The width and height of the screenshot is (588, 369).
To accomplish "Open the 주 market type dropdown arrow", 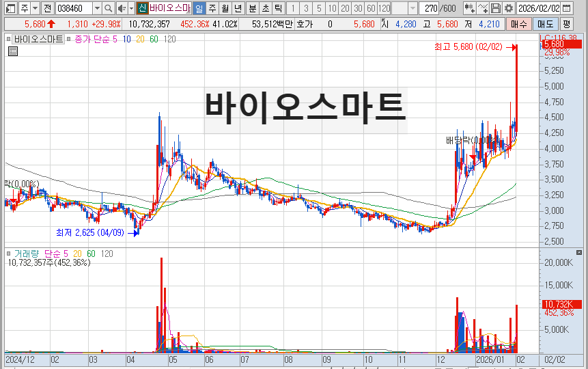I will [35, 8].
